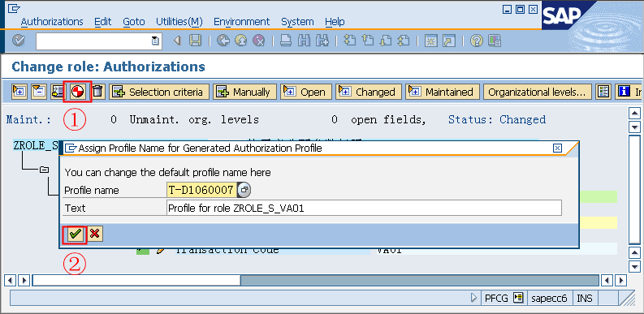
Task: Open the Environment menu
Action: coord(241,22)
